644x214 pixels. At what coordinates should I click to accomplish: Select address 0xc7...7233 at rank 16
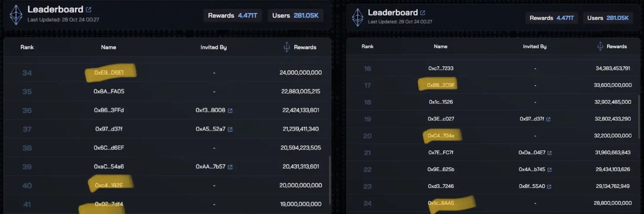pos(441,68)
